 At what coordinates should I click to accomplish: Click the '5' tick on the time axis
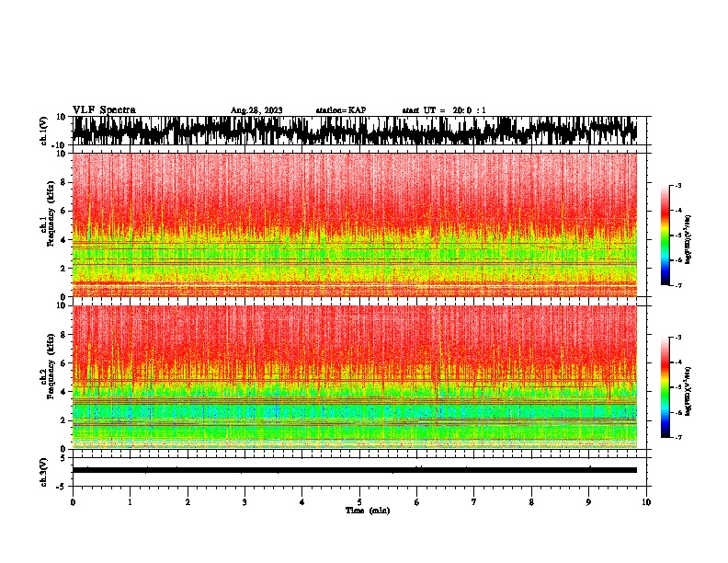[x=359, y=502]
